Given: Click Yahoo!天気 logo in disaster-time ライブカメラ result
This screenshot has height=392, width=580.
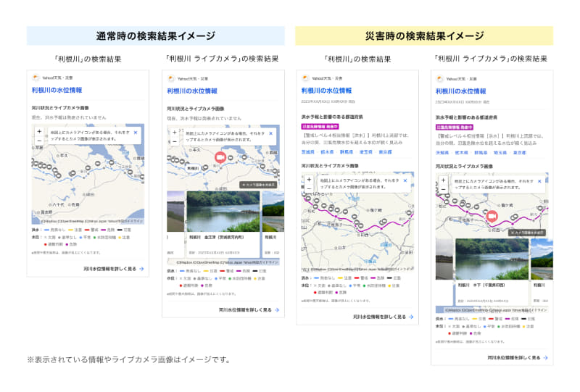Looking at the screenshot, I should [x=439, y=79].
